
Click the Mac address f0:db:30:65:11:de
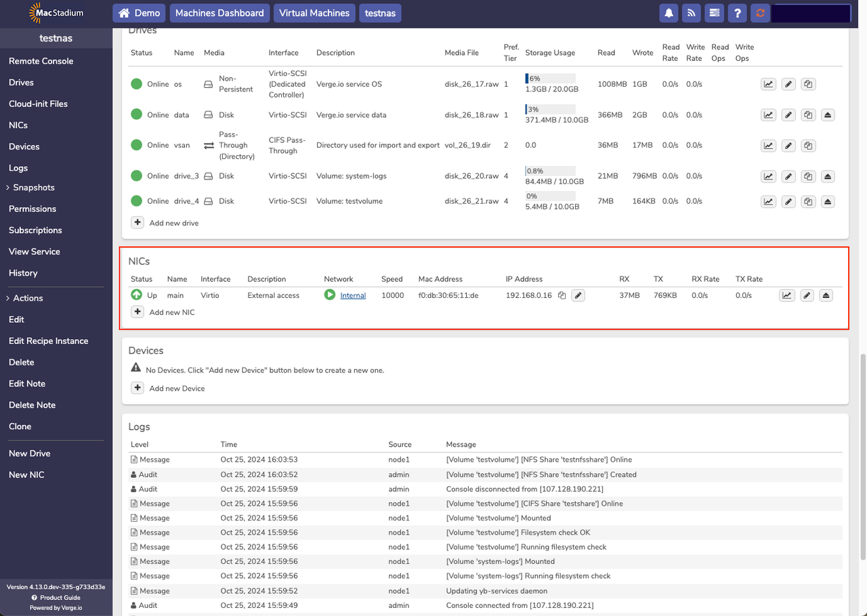point(448,296)
